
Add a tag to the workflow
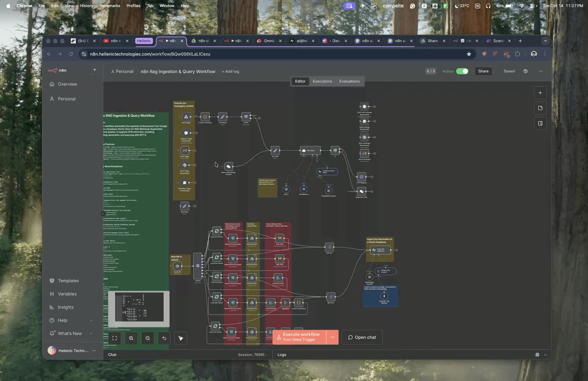(x=231, y=72)
